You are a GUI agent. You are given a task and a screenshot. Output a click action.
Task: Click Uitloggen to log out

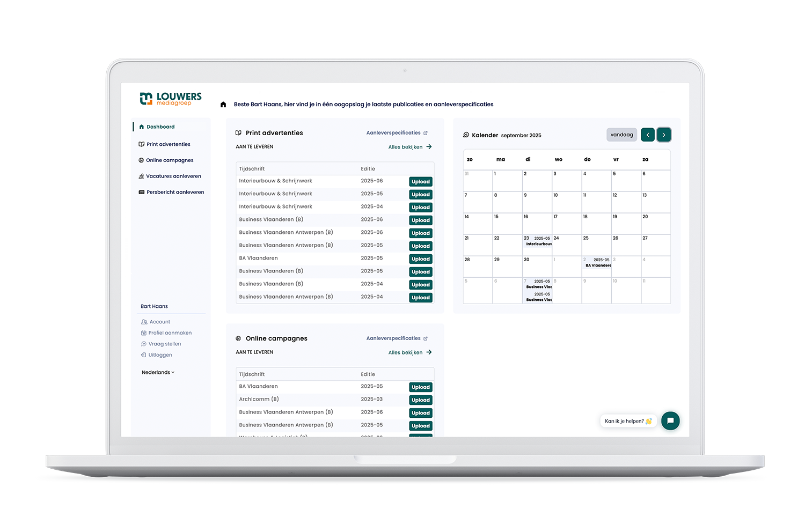160,355
